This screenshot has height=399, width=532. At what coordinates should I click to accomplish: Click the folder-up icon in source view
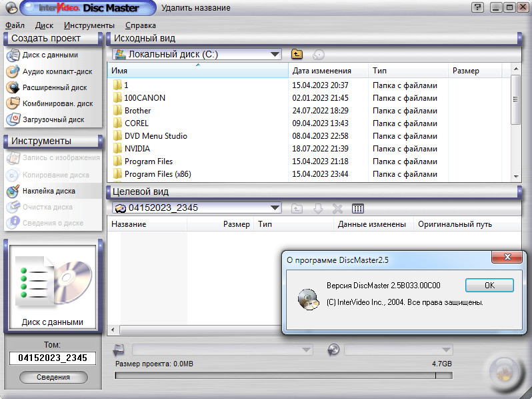coord(297,55)
